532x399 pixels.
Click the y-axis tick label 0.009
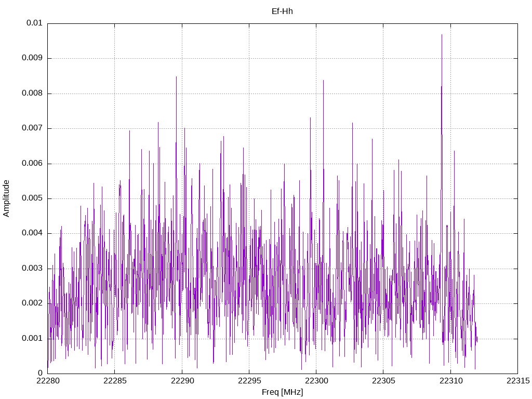click(x=32, y=58)
